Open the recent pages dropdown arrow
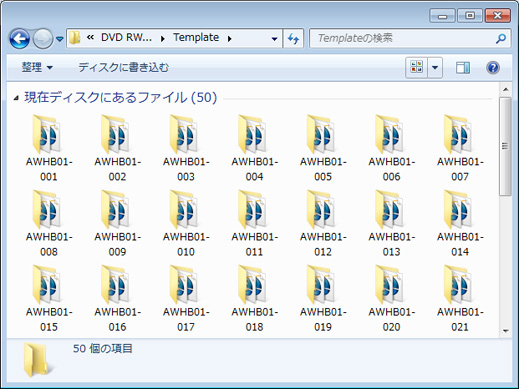Screen dimensions: 519x389 pyautogui.click(x=60, y=39)
